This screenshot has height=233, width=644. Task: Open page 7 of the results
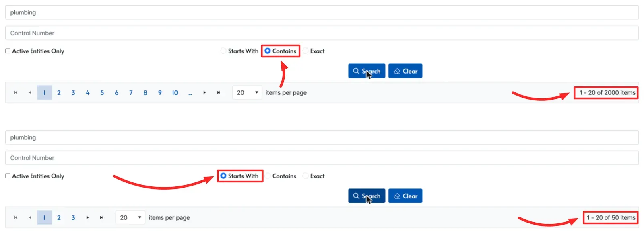[x=131, y=93]
